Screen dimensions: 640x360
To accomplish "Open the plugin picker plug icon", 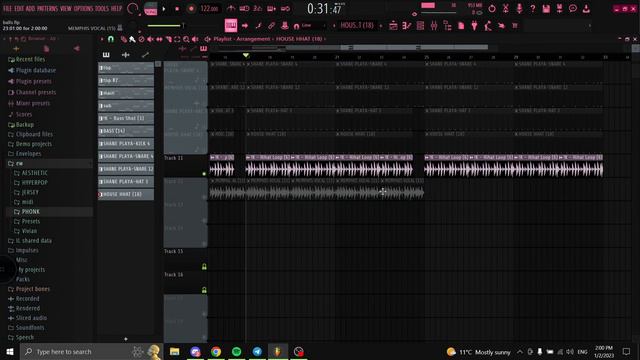I will click(x=474, y=26).
